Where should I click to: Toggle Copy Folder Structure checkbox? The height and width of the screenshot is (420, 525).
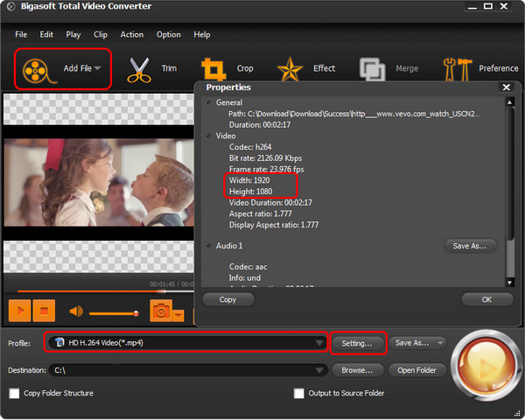coord(14,393)
